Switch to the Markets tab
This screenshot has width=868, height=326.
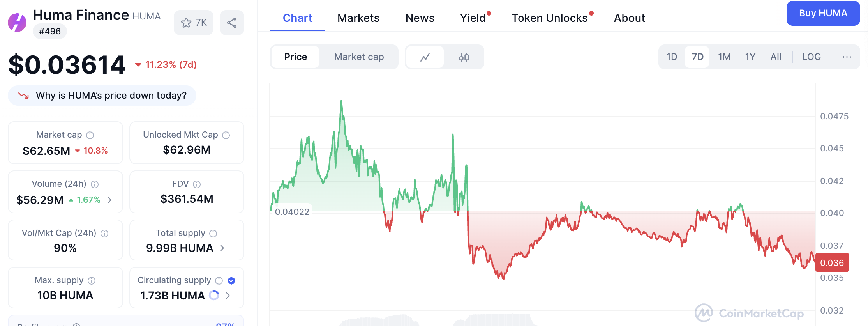click(358, 18)
